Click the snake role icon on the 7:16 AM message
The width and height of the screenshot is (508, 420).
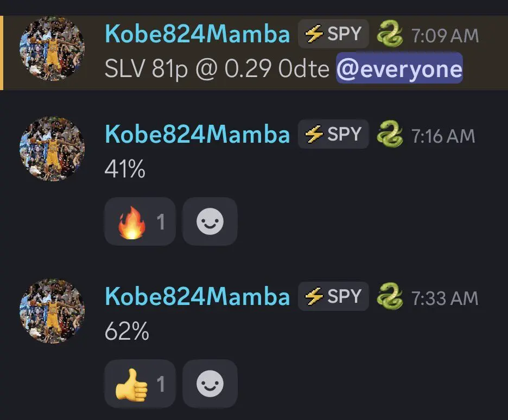(x=390, y=133)
